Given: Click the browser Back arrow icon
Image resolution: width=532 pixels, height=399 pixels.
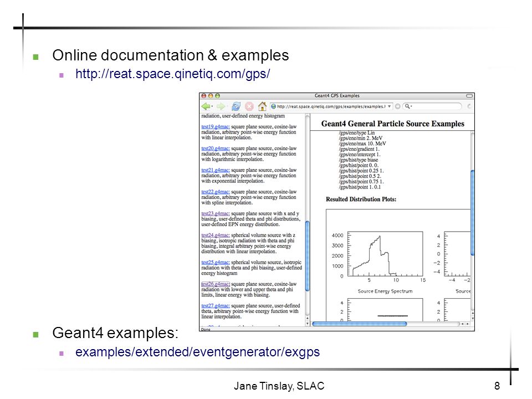Looking at the screenshot, I should coord(206,106).
